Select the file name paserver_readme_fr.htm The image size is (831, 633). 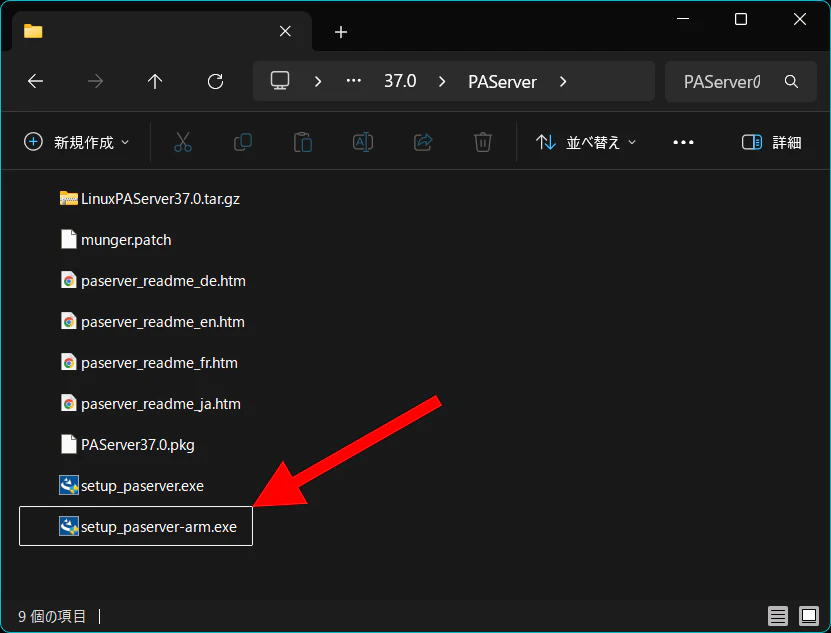pos(159,363)
